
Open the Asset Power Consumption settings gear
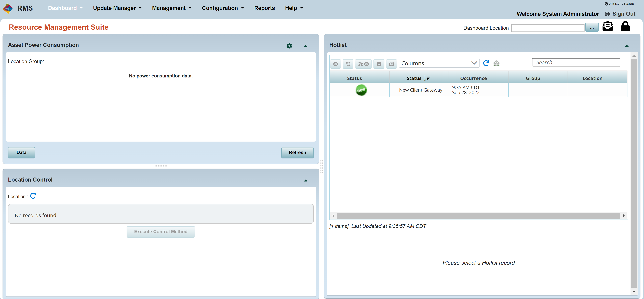click(x=289, y=46)
